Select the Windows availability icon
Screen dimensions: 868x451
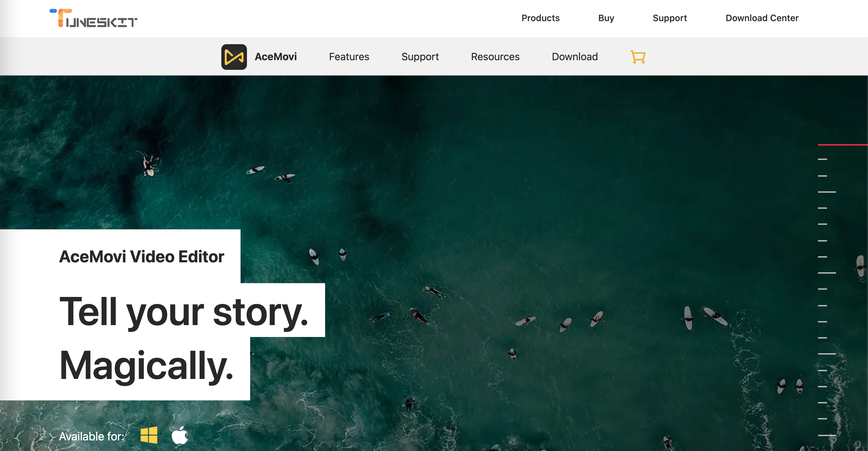click(x=149, y=435)
